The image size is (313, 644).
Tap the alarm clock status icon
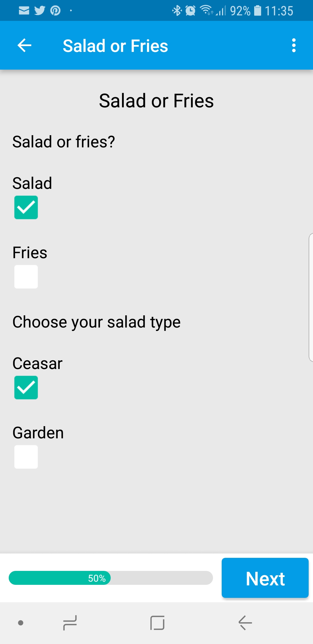[190, 11]
